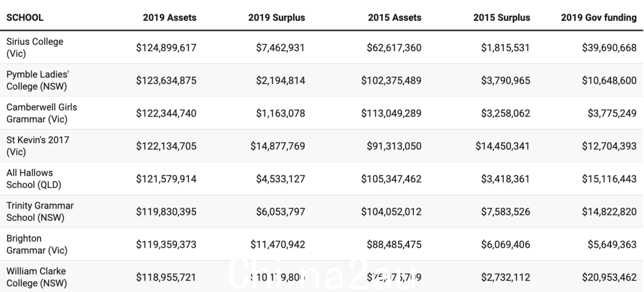Click the SCHOOL column header
644x292 pixels.
24,18
